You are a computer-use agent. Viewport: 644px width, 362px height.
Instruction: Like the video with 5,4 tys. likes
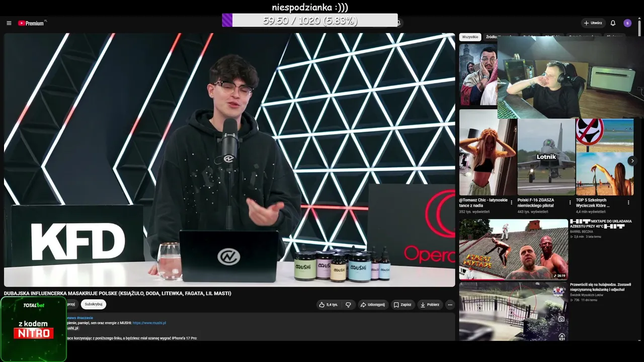329,305
